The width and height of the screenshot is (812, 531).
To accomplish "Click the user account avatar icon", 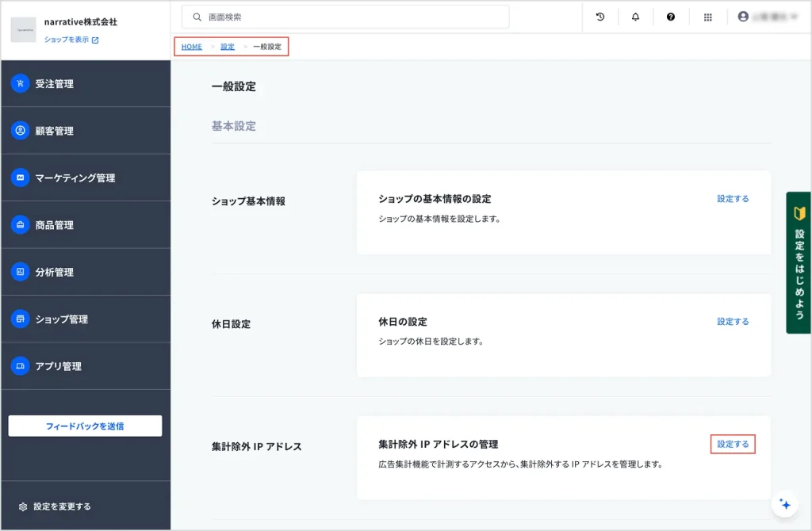I will click(743, 17).
